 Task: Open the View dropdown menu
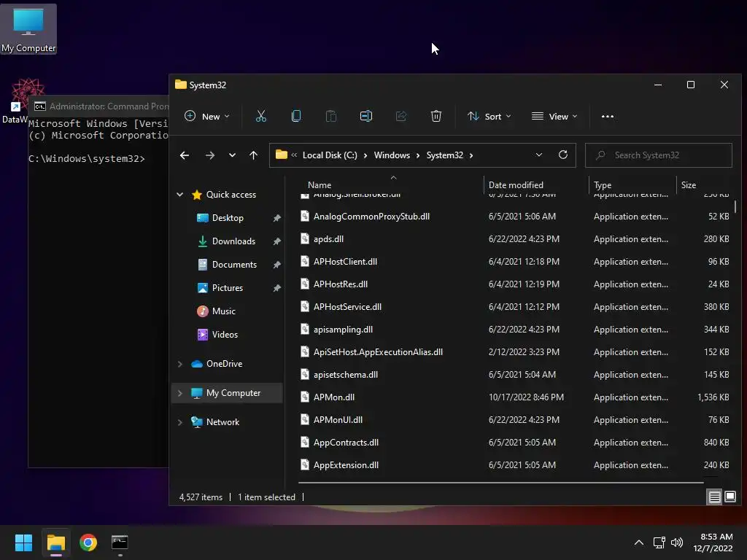tap(554, 116)
